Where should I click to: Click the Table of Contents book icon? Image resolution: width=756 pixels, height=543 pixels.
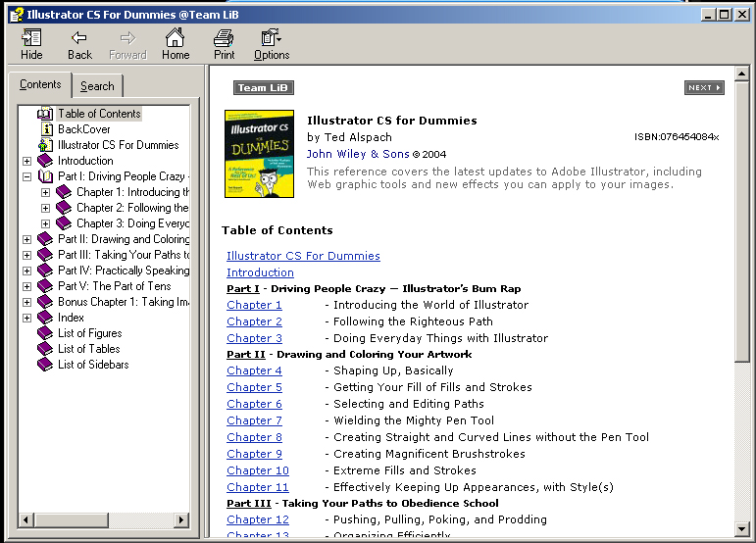(x=45, y=114)
